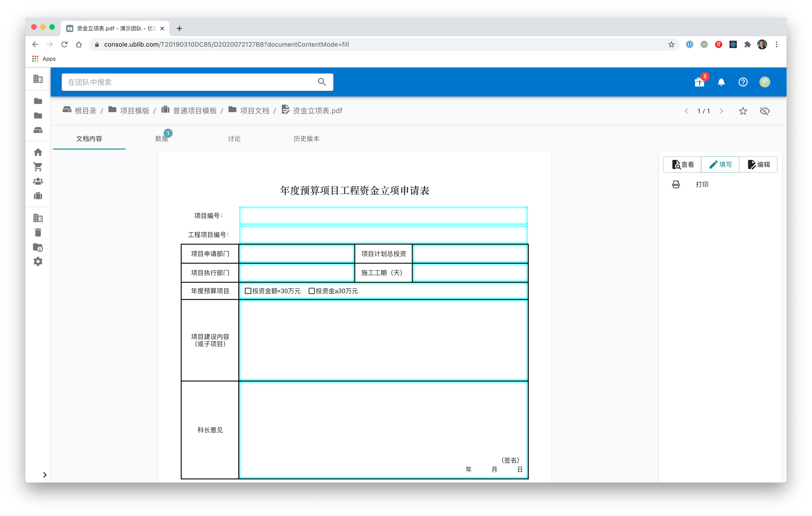Click the gift icon with badge 5

point(699,82)
